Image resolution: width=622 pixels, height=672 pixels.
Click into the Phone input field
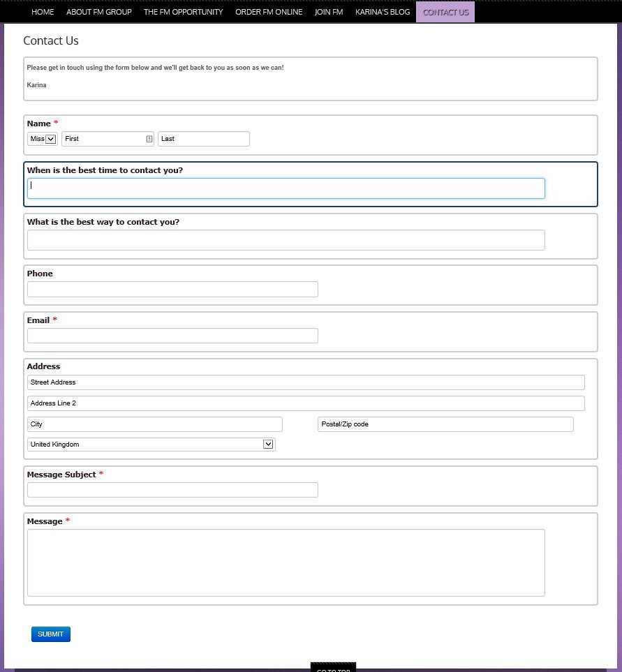(x=172, y=289)
